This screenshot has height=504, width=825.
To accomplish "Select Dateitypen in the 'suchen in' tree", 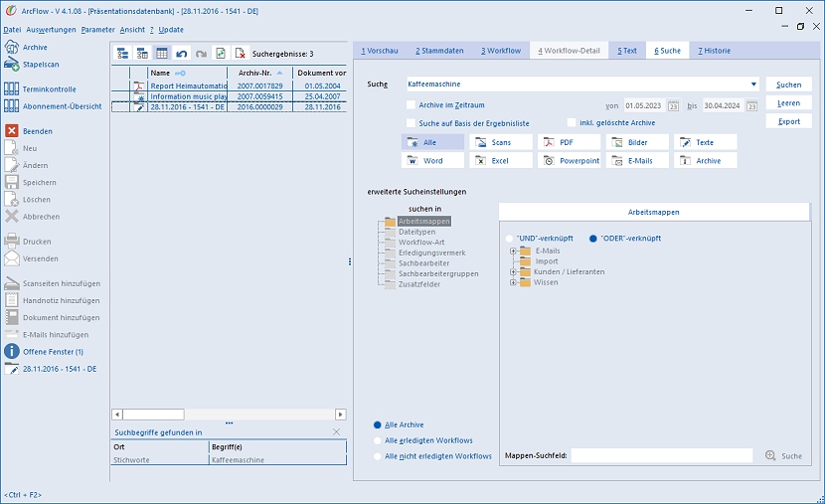I will coord(416,232).
